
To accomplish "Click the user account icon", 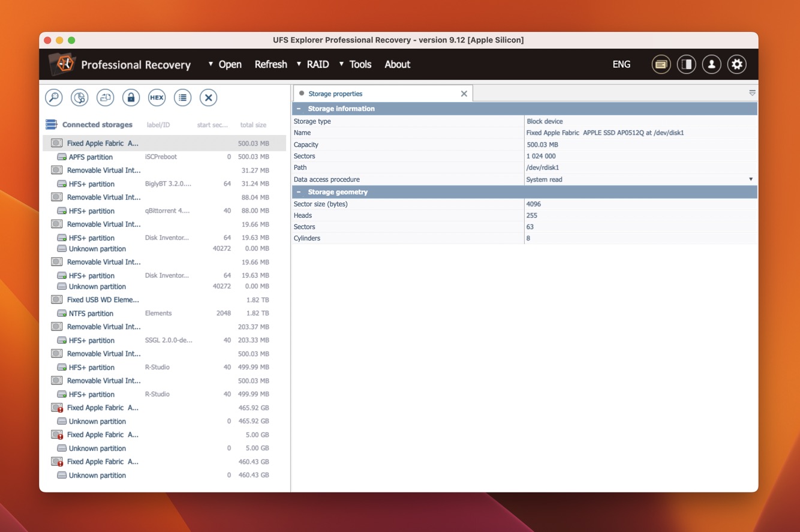I will (711, 64).
